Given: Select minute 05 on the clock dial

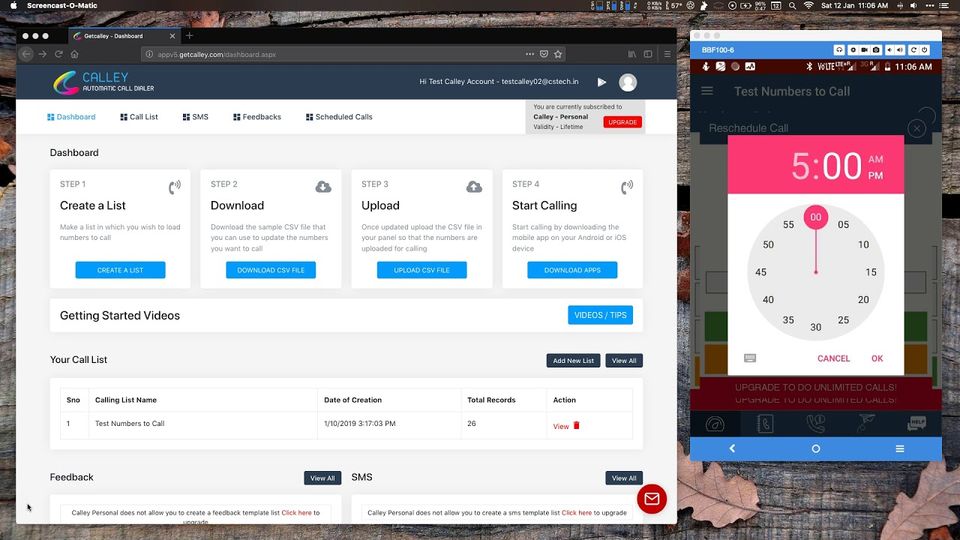Looking at the screenshot, I should click(843, 225).
